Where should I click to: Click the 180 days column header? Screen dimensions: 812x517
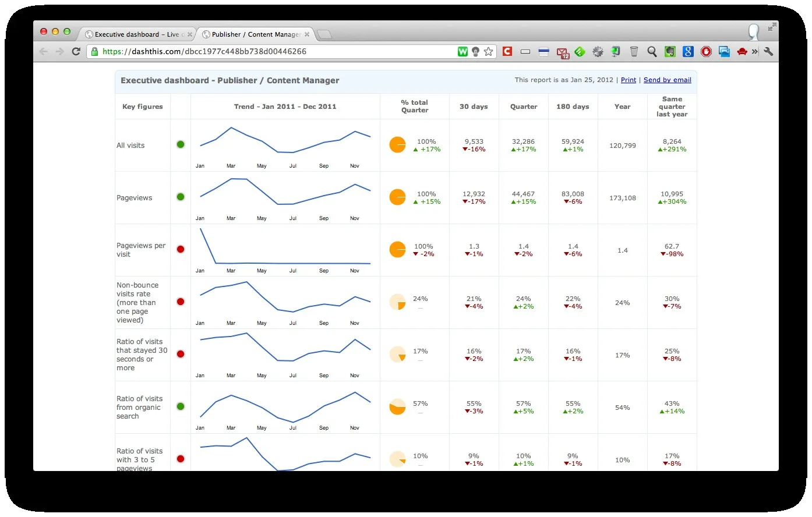pyautogui.click(x=573, y=107)
